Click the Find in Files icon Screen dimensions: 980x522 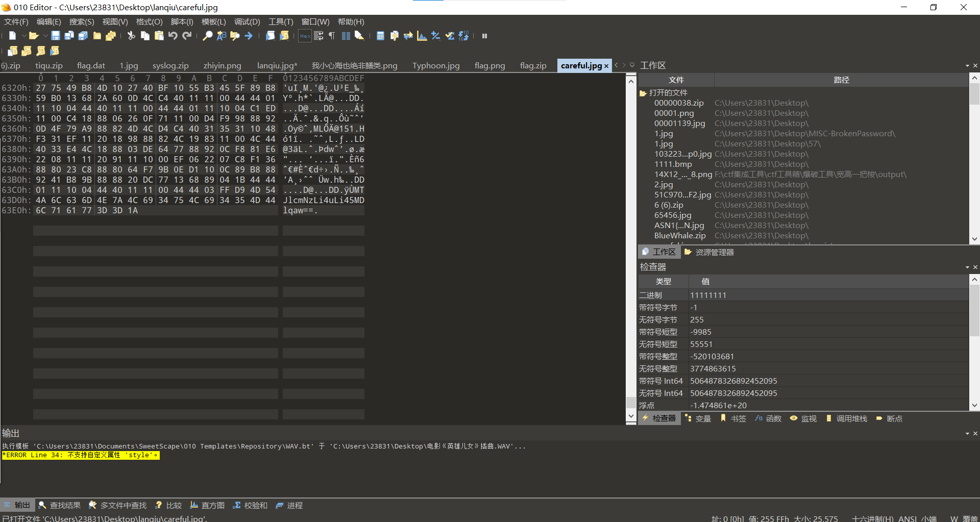click(x=235, y=36)
